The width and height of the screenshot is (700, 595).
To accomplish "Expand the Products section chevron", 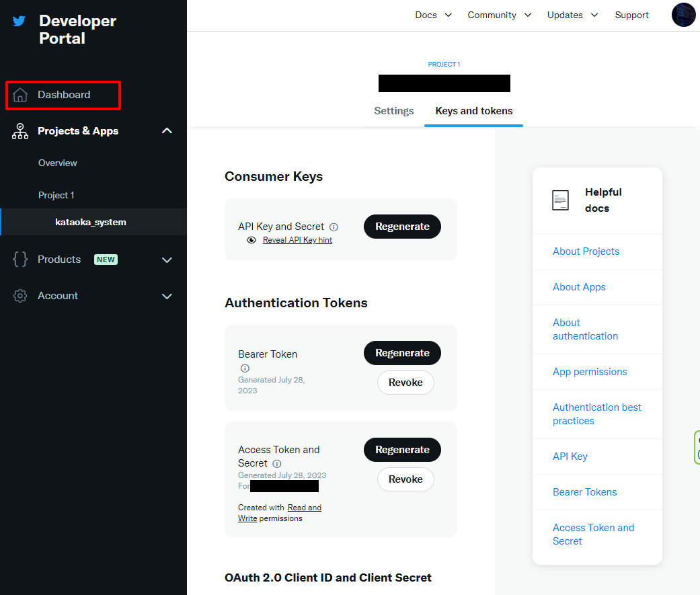I will click(167, 260).
